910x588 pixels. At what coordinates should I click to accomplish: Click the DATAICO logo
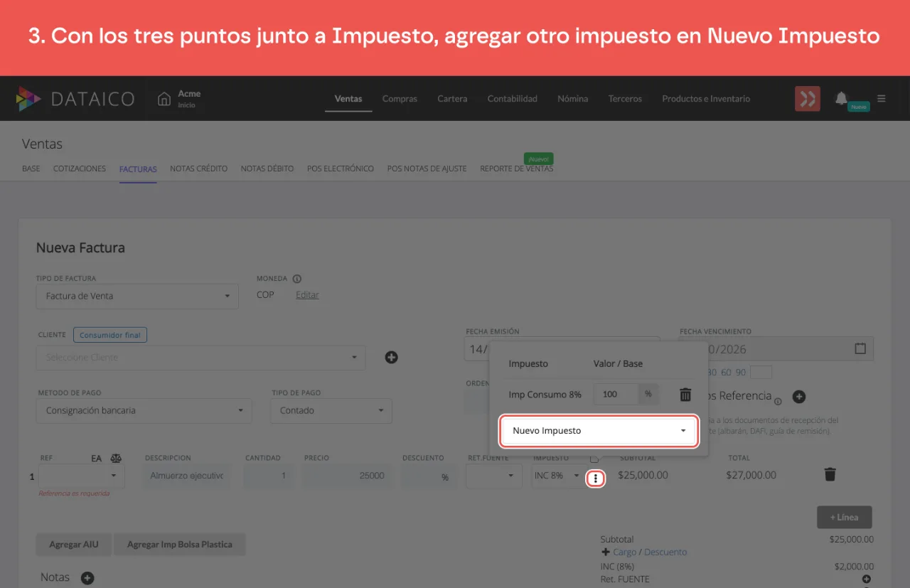click(x=75, y=99)
